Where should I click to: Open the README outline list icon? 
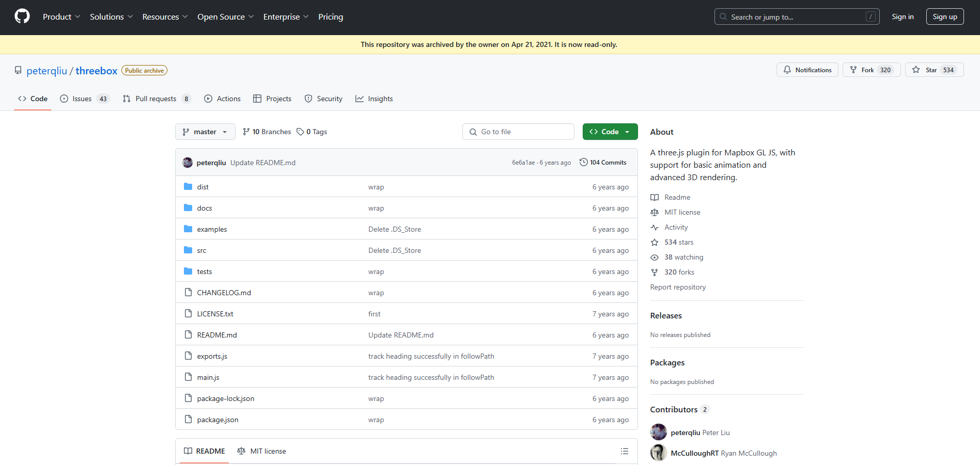tap(624, 451)
